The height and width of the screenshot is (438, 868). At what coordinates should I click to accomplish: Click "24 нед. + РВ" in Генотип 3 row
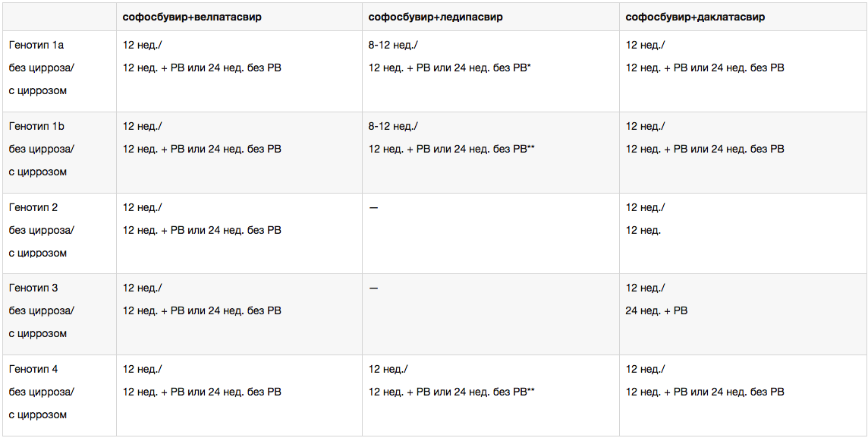656,310
